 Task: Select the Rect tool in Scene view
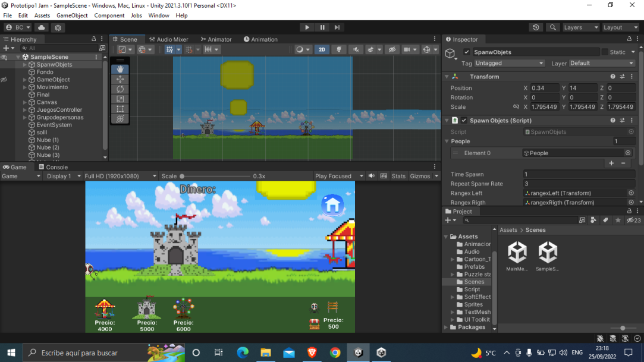(x=120, y=109)
